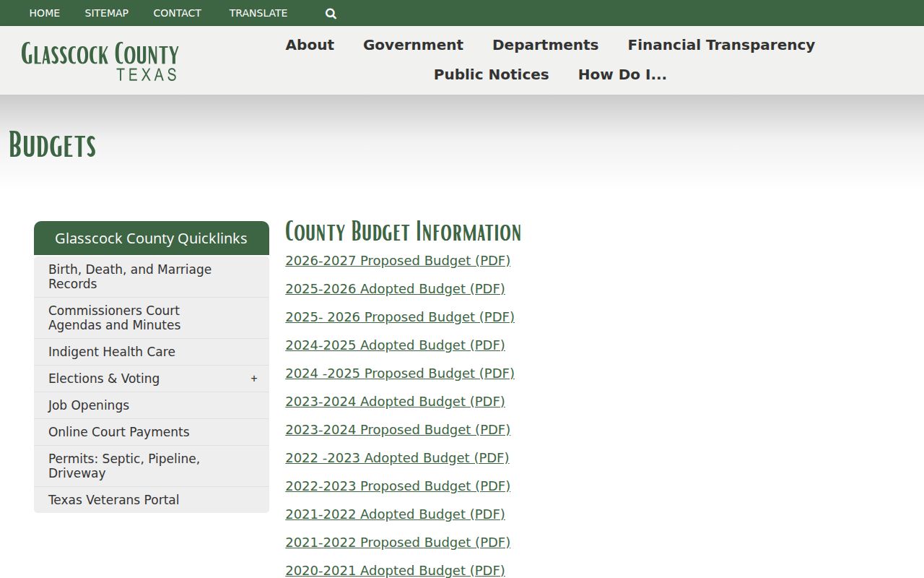Open the About menu
Viewport: 924px width, 578px height.
click(310, 45)
